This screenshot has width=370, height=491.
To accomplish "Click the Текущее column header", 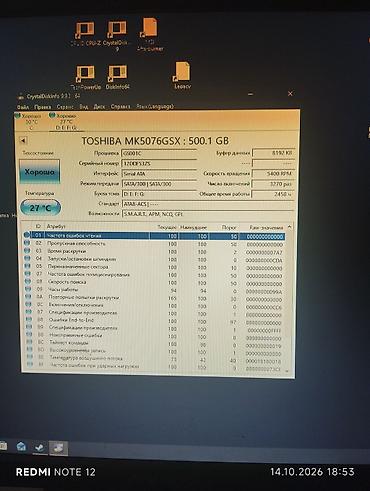I will pyautogui.click(x=167, y=227).
